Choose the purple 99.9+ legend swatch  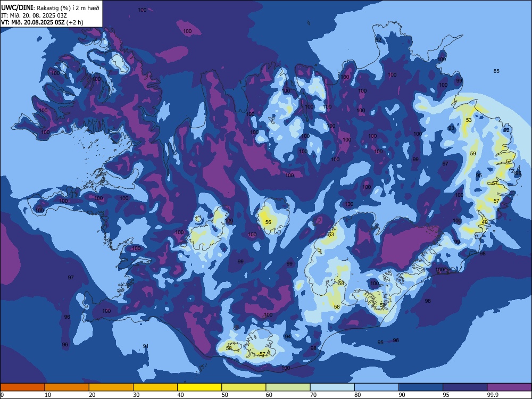click(x=509, y=387)
